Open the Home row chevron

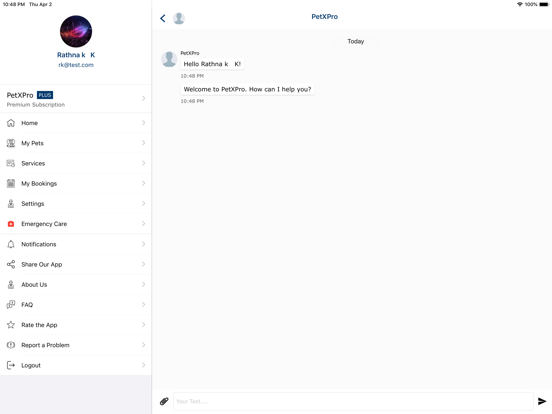pyautogui.click(x=143, y=123)
